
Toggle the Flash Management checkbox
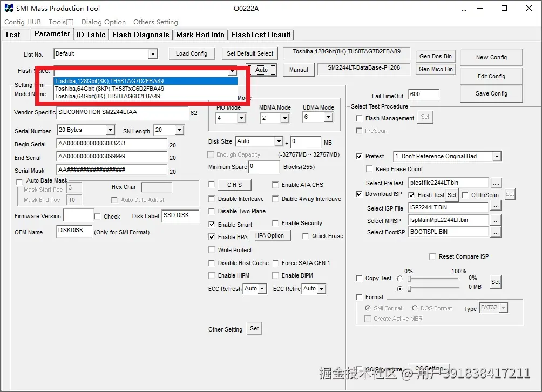359,118
